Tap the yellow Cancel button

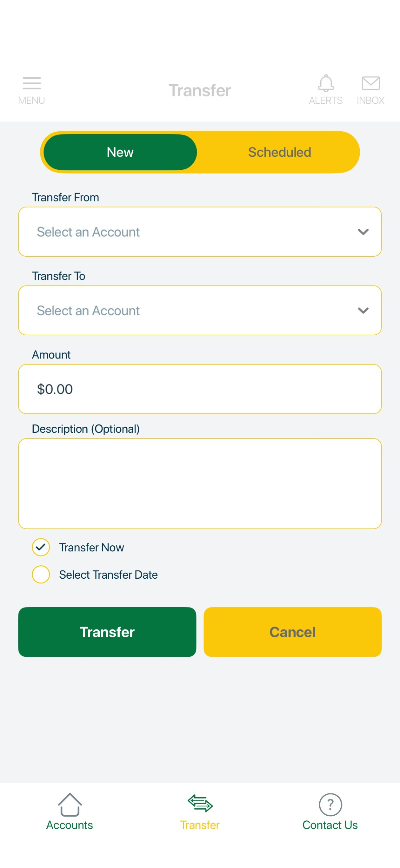[x=292, y=632]
